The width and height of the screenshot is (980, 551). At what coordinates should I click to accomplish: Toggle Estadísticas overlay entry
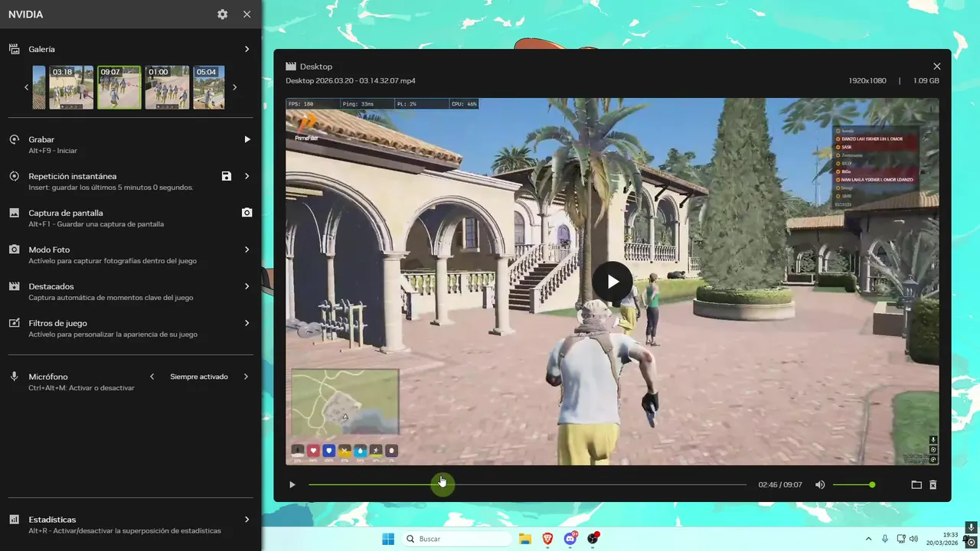tap(130, 525)
